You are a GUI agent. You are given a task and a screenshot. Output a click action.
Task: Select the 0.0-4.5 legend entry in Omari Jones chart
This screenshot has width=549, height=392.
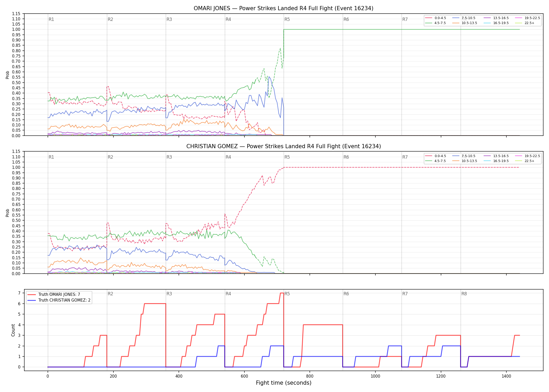coord(436,18)
